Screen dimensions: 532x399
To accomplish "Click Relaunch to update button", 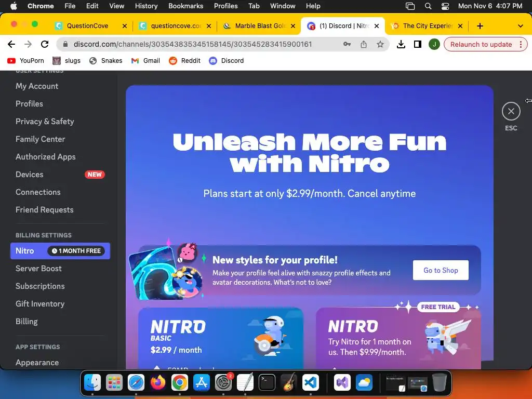I will 481,45.
